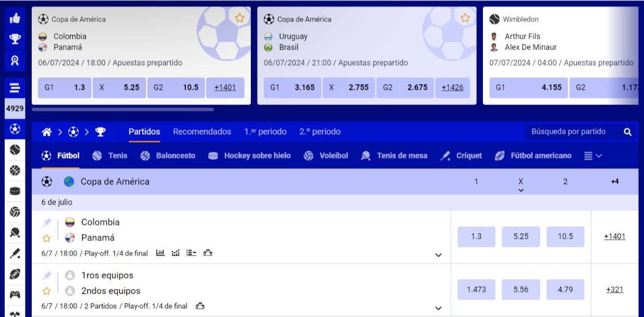
Task: Open the X column market dropdown arrow
Action: click(x=520, y=191)
